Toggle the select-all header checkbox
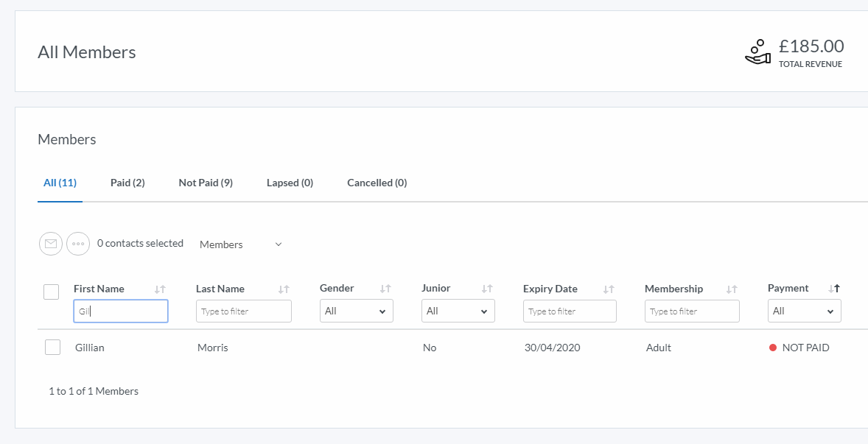868x444 pixels. tap(51, 292)
